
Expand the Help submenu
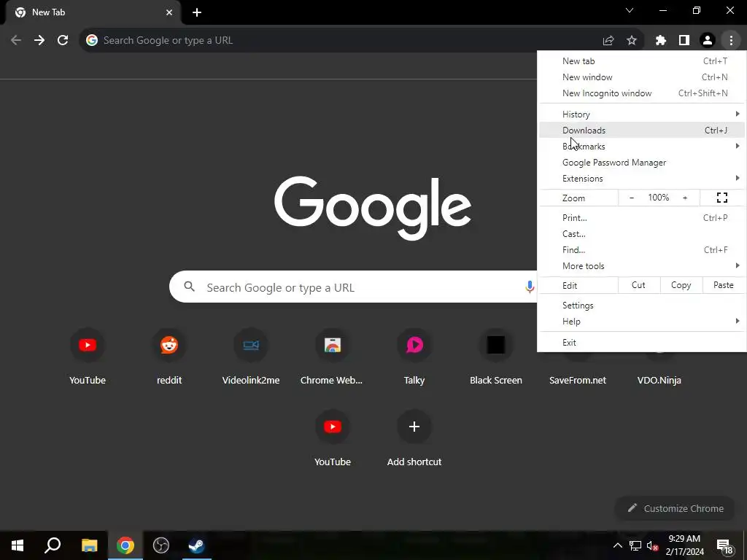tap(642, 322)
